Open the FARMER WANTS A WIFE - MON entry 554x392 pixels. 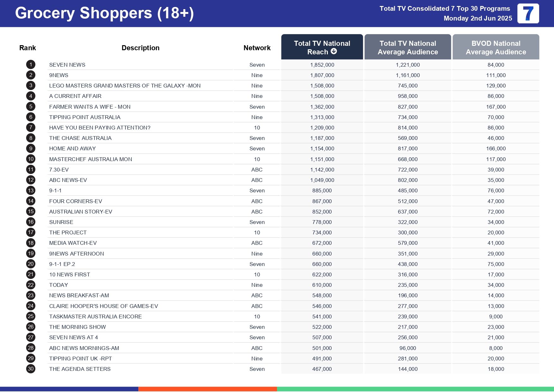pos(90,107)
